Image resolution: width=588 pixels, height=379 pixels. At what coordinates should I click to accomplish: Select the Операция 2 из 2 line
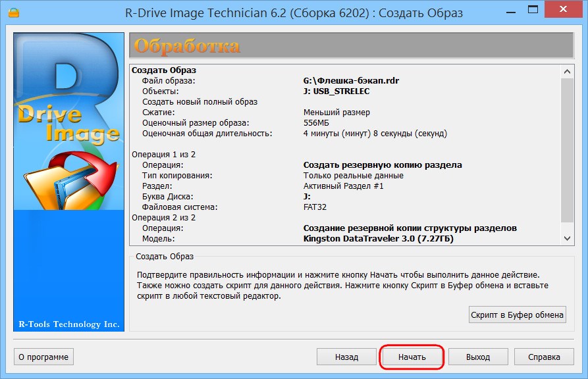point(163,217)
